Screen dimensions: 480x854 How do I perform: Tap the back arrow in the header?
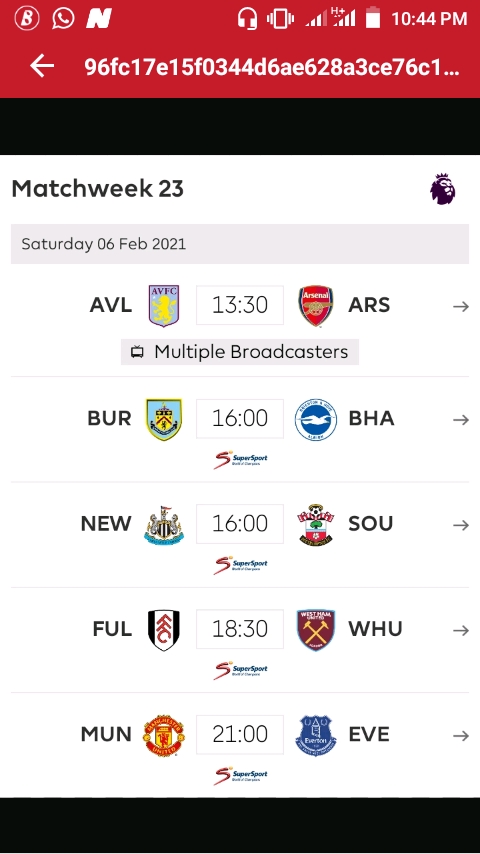pos(42,66)
